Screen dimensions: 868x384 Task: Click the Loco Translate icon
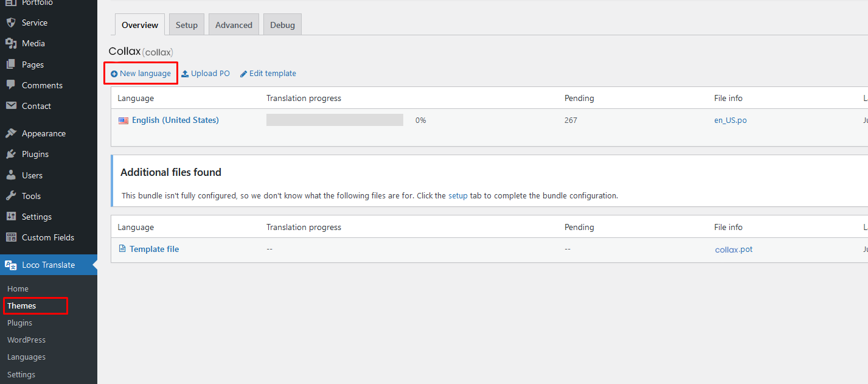(11, 265)
